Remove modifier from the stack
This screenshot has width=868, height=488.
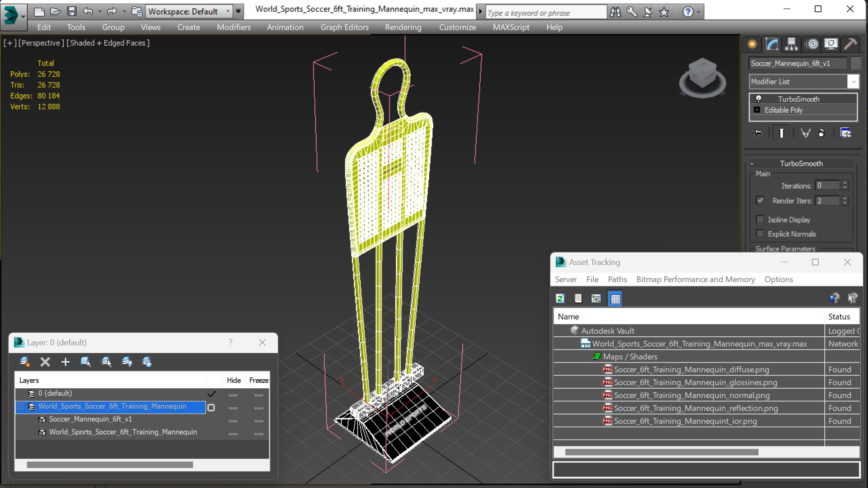(x=821, y=133)
